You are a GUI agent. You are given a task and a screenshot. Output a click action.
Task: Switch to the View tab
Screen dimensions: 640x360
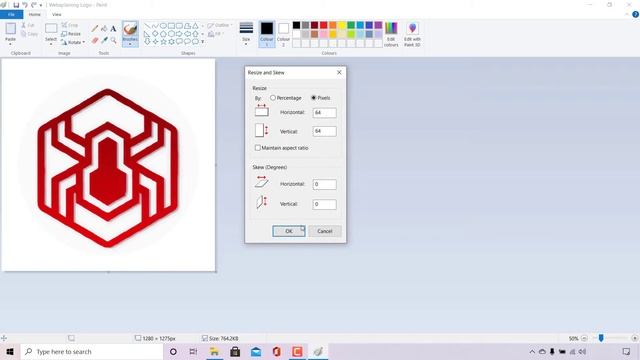[x=56, y=14]
